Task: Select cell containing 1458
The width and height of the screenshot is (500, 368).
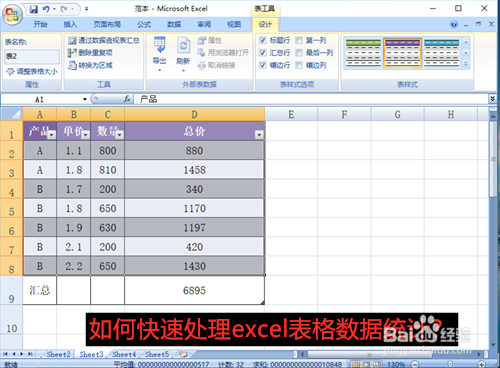Action: coord(194,170)
